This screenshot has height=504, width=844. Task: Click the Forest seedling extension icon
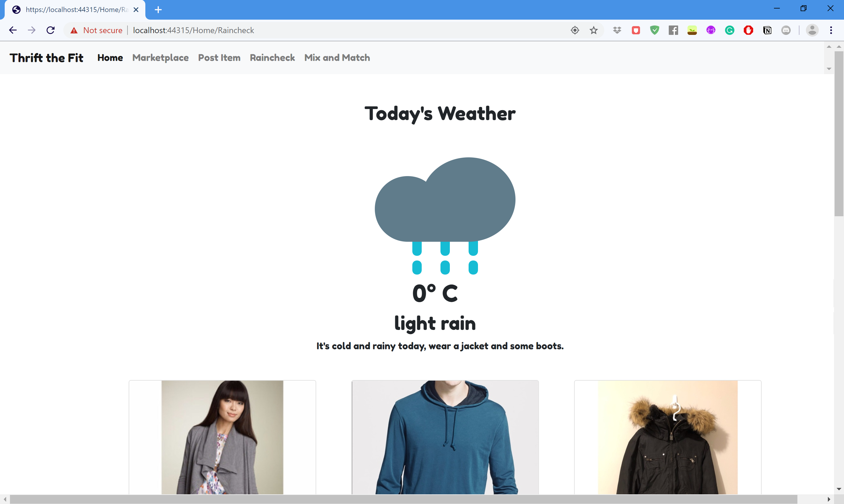coord(692,30)
